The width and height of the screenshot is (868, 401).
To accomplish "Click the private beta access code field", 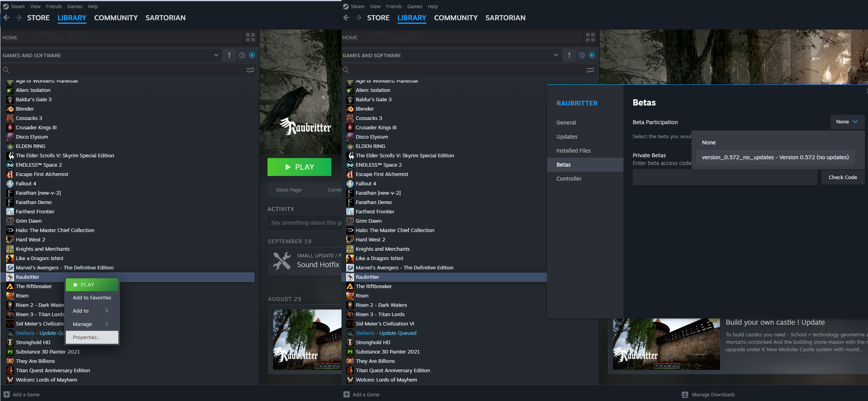I will [x=725, y=177].
